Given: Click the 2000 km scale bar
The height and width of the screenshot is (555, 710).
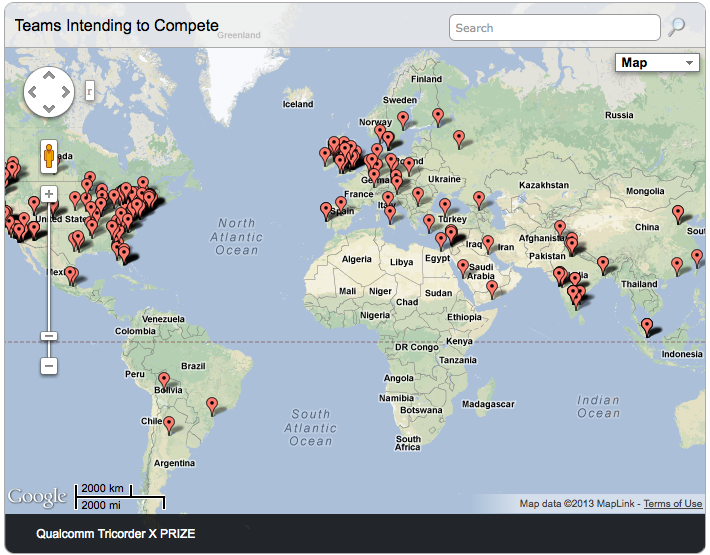Looking at the screenshot, I should pyautogui.click(x=103, y=489).
